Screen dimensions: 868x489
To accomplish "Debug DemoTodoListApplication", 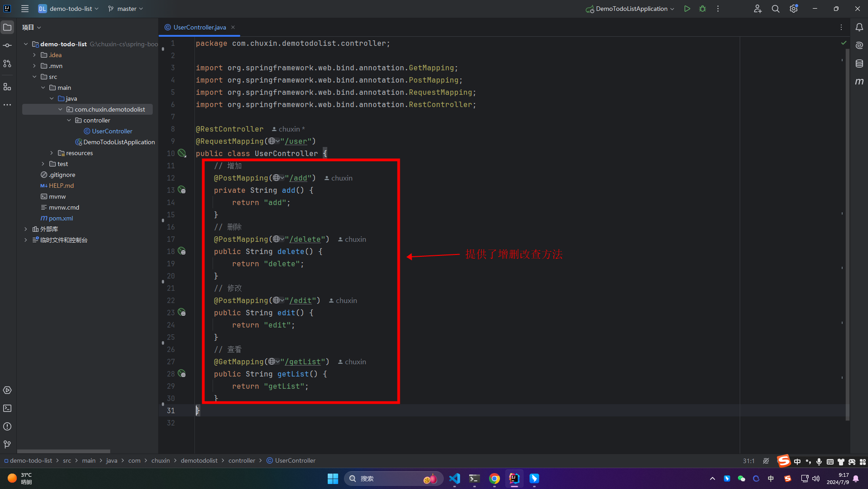I will 703,9.
